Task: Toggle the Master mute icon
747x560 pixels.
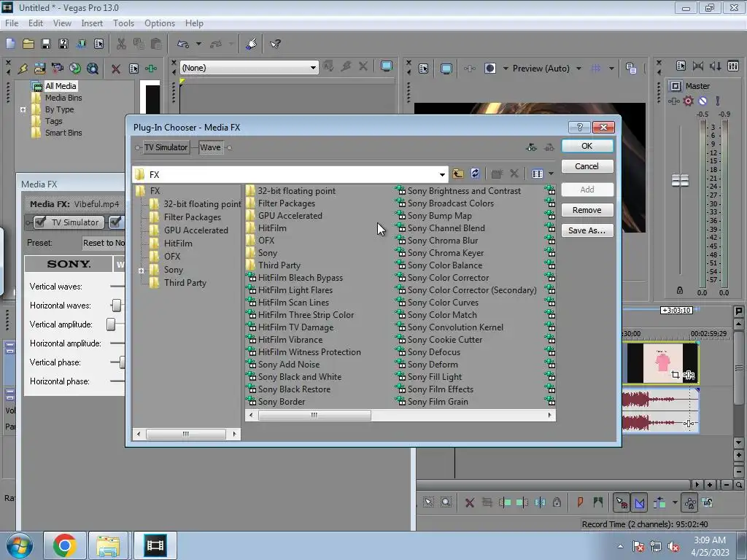Action: pos(703,101)
